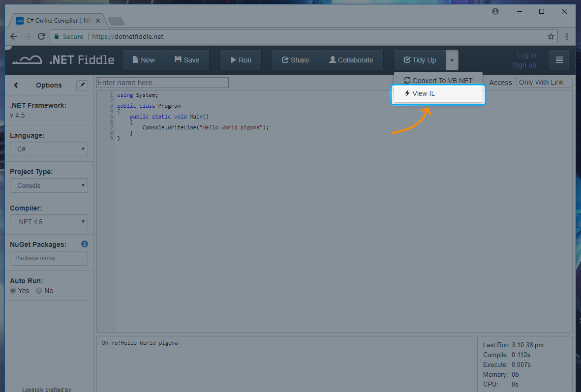Click the Chrome user profile icon
The image size is (581, 392).
tap(495, 11)
